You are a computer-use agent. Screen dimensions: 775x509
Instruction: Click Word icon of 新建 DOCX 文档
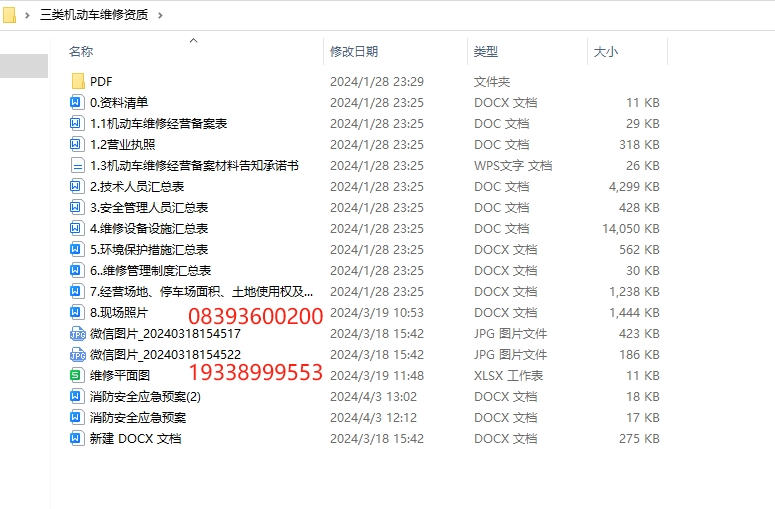pos(76,438)
